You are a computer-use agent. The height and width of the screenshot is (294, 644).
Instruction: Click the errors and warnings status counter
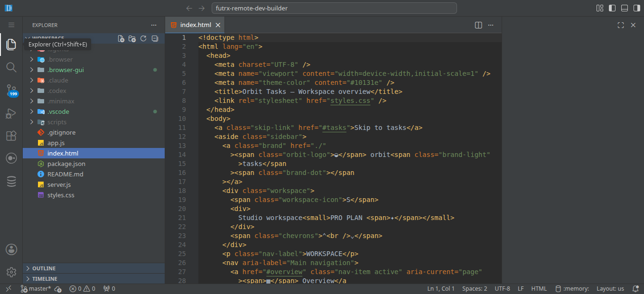tap(82, 288)
